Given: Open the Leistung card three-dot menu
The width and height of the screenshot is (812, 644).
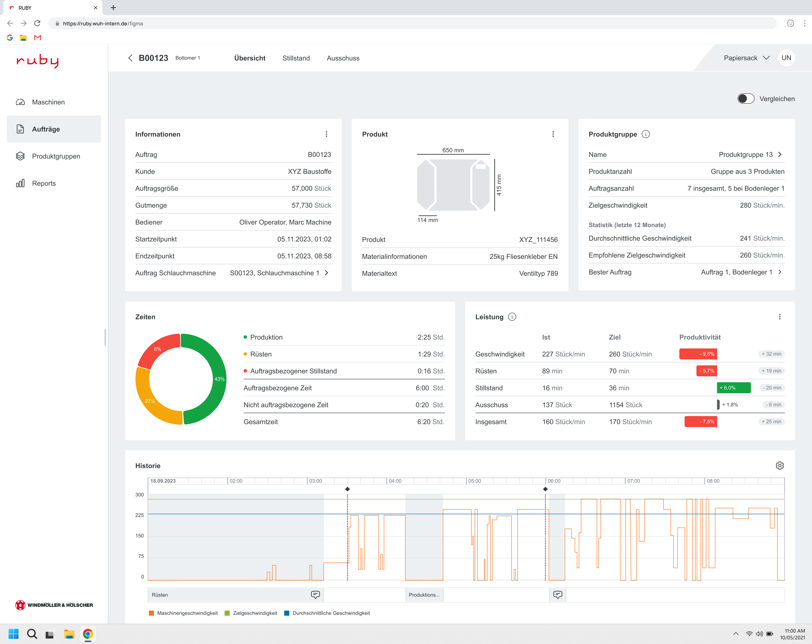Looking at the screenshot, I should pyautogui.click(x=779, y=317).
